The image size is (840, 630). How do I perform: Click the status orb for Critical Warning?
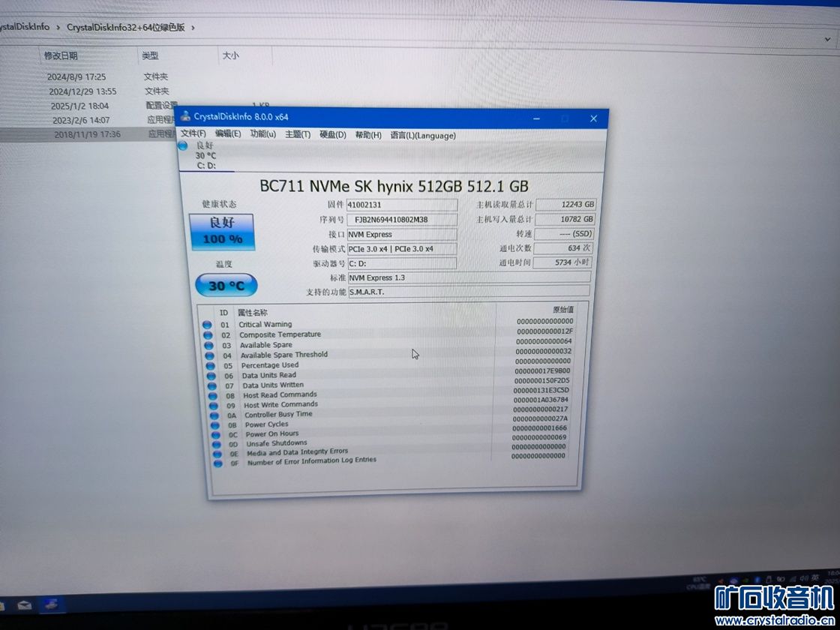tap(207, 325)
